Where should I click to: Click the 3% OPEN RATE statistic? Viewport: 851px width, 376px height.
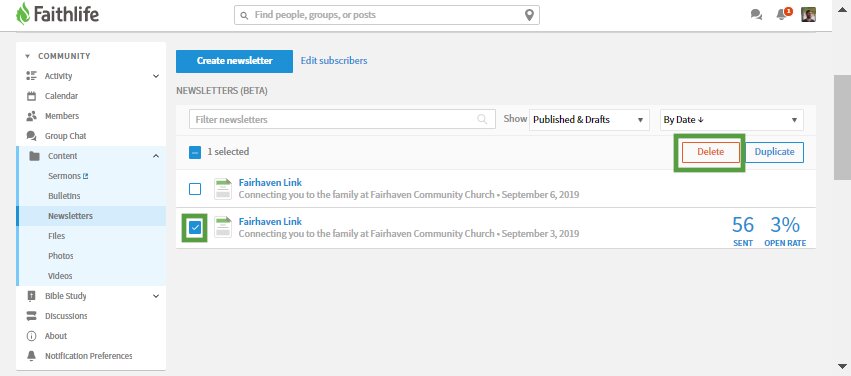pyautogui.click(x=785, y=231)
